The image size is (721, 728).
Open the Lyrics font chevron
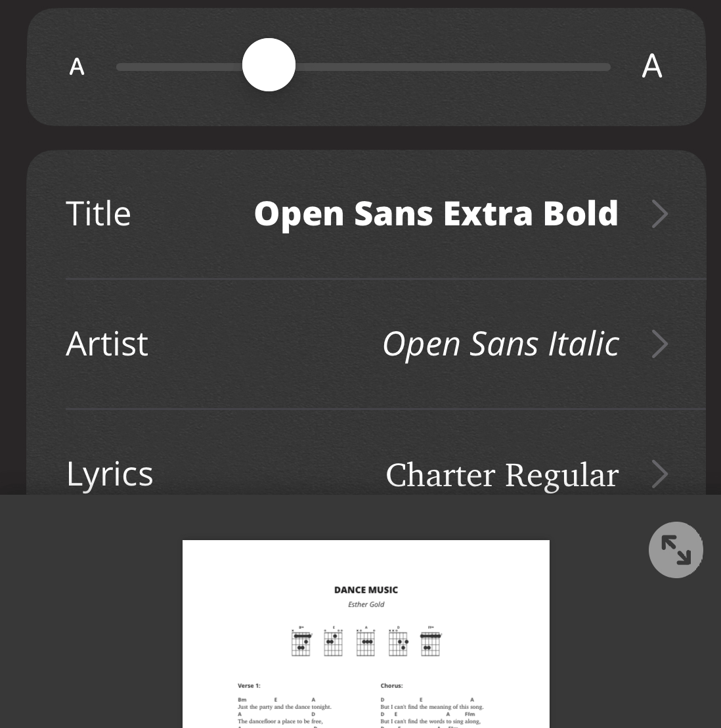[660, 474]
